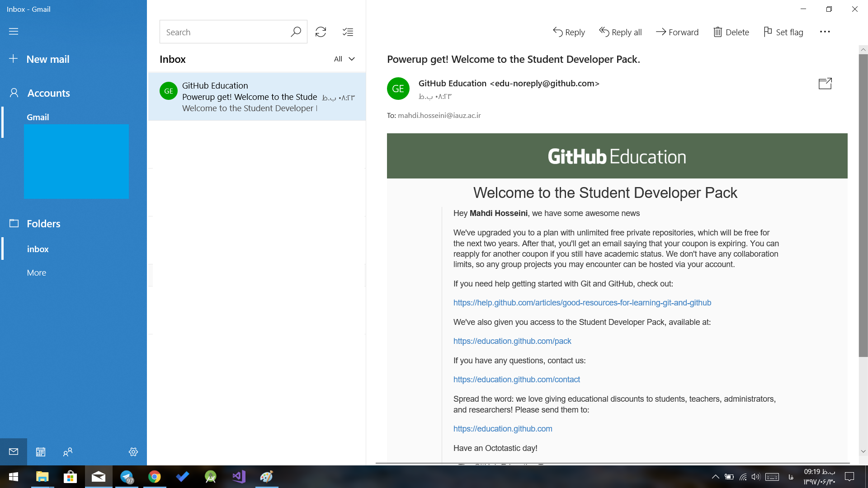Open the People app icon
The image size is (868, 488).
[68, 451]
